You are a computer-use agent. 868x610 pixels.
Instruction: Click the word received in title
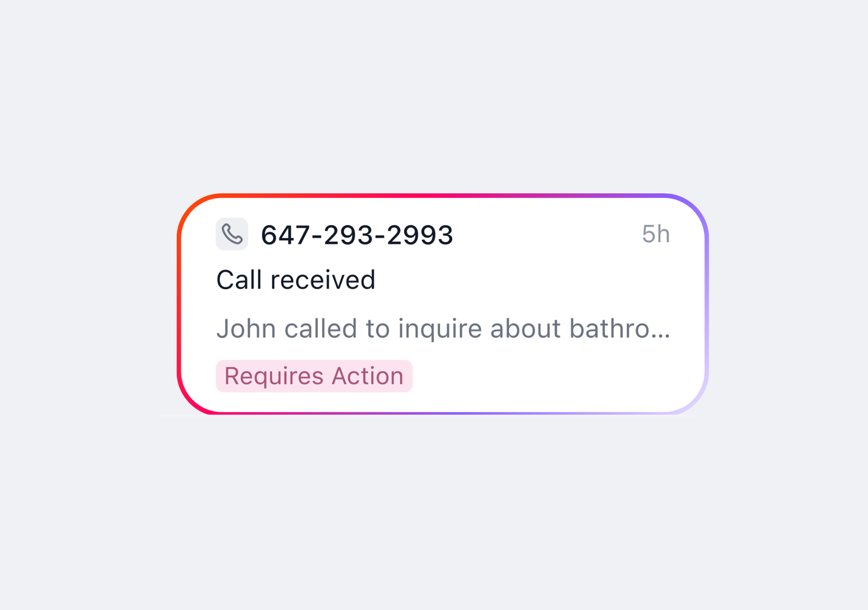(323, 280)
